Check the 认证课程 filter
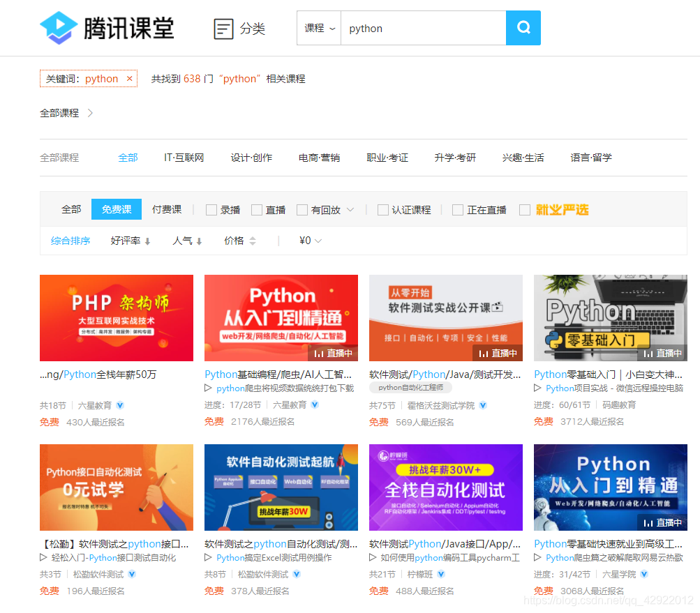The width and height of the screenshot is (700, 613). (x=382, y=209)
